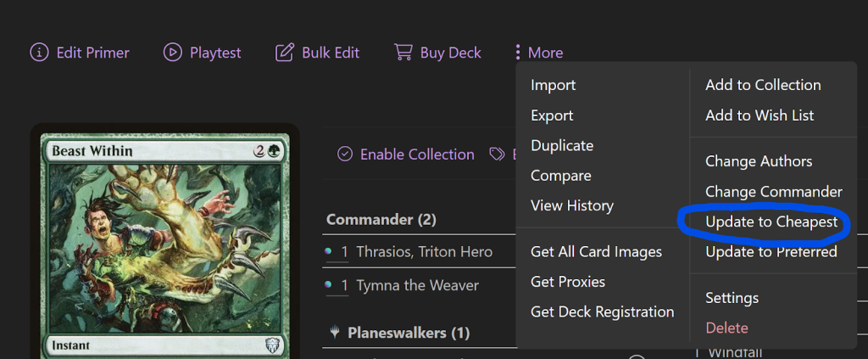Click the Bulk Edit pencil icon
The height and width of the screenshot is (359, 868).
[285, 53]
